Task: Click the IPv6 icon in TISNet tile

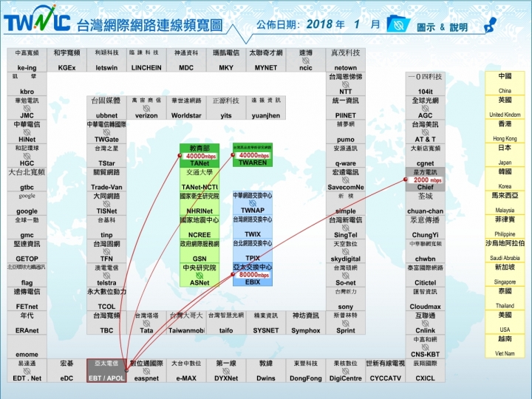Action: pyautogui.click(x=106, y=204)
